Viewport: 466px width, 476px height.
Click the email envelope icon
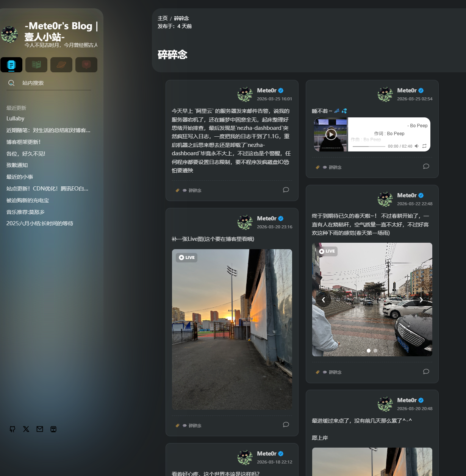coord(40,429)
